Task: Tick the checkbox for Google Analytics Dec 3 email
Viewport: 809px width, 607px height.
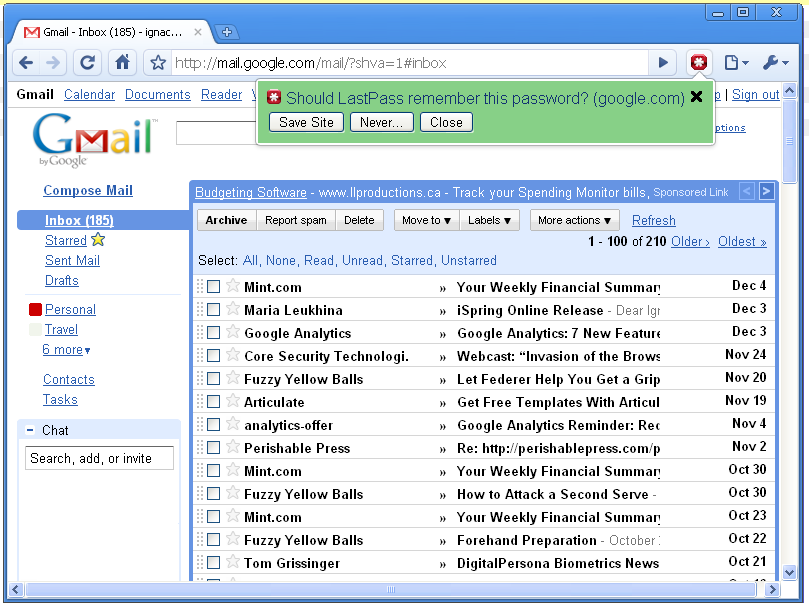Action: (214, 332)
